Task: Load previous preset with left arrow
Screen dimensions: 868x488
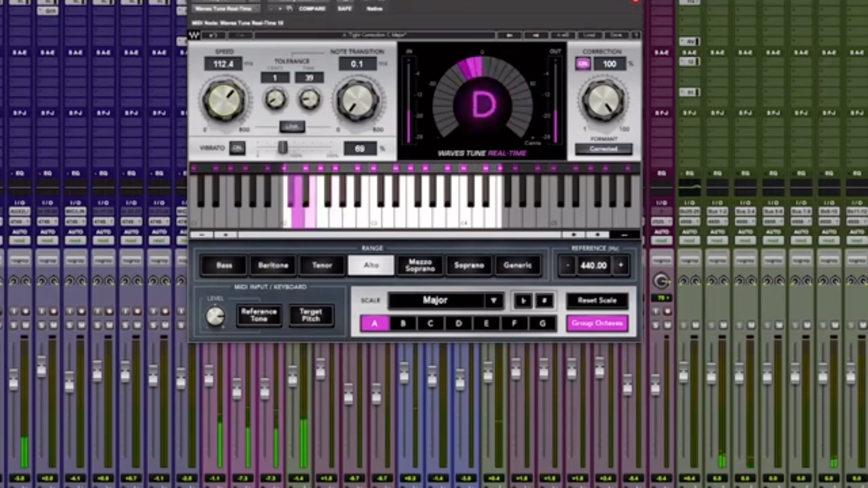Action: [x=509, y=35]
